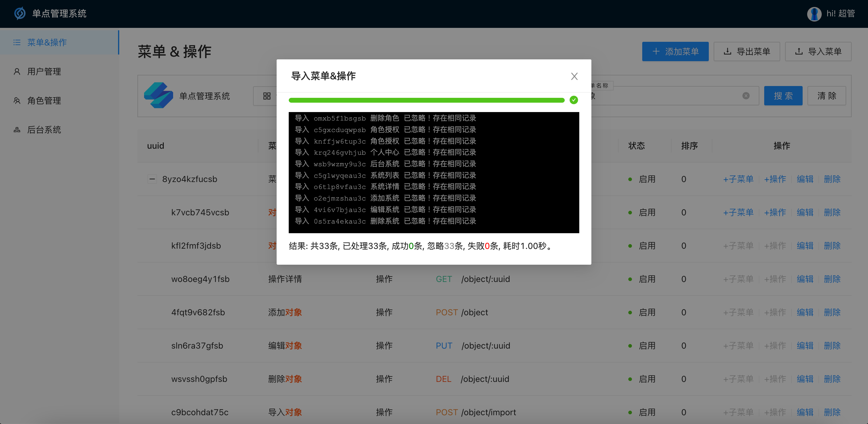Open 角色管理 sidebar menu
868x424 pixels.
59,101
